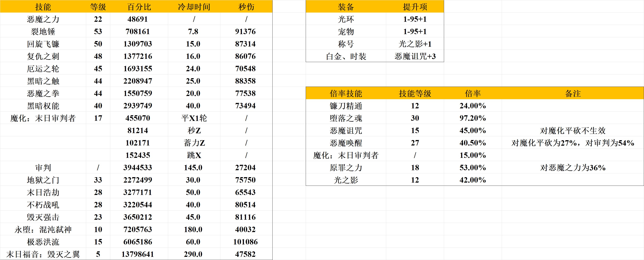Select the 末日浩劫 cell
Screen dimensions: 644x260
coord(43,192)
